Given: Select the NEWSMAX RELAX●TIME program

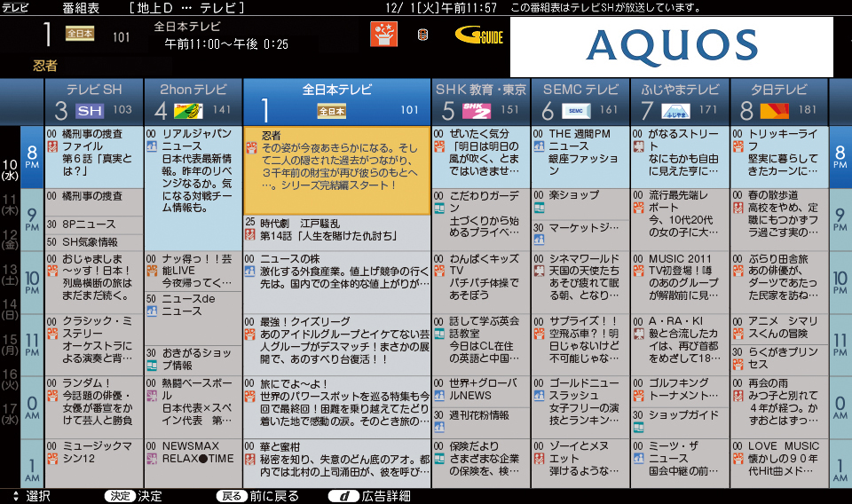Looking at the screenshot, I should 193,462.
